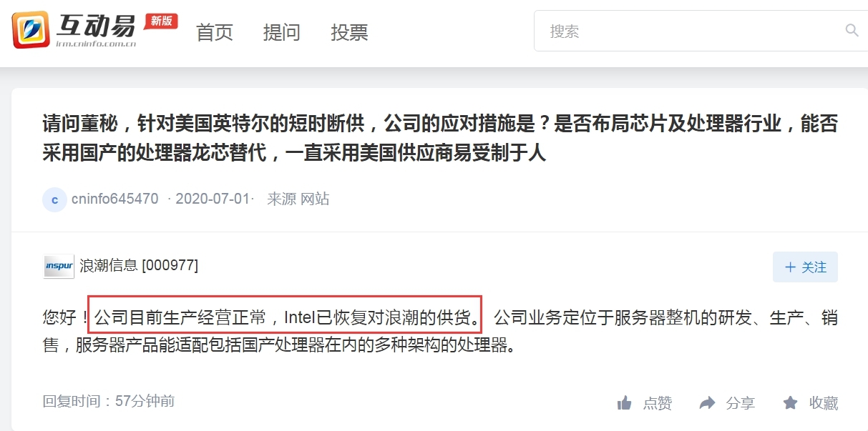Click the cninfo645470 user avatar

pyautogui.click(x=54, y=199)
